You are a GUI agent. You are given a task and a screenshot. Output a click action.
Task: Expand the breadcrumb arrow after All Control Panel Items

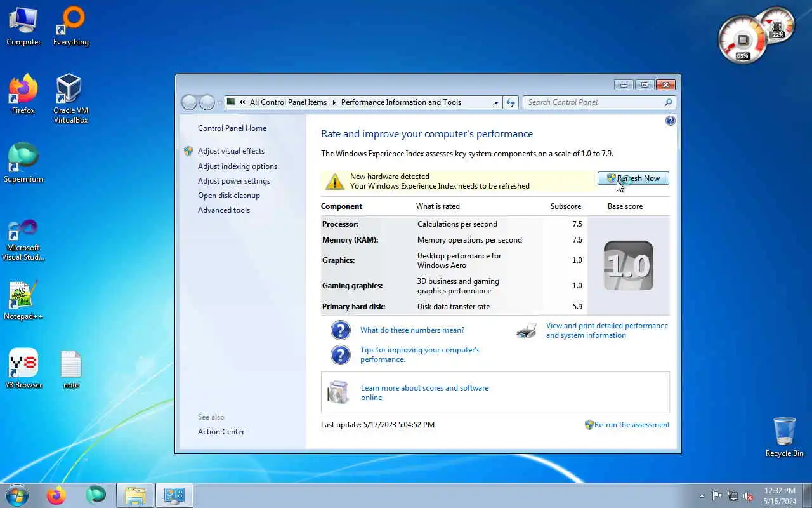[334, 102]
